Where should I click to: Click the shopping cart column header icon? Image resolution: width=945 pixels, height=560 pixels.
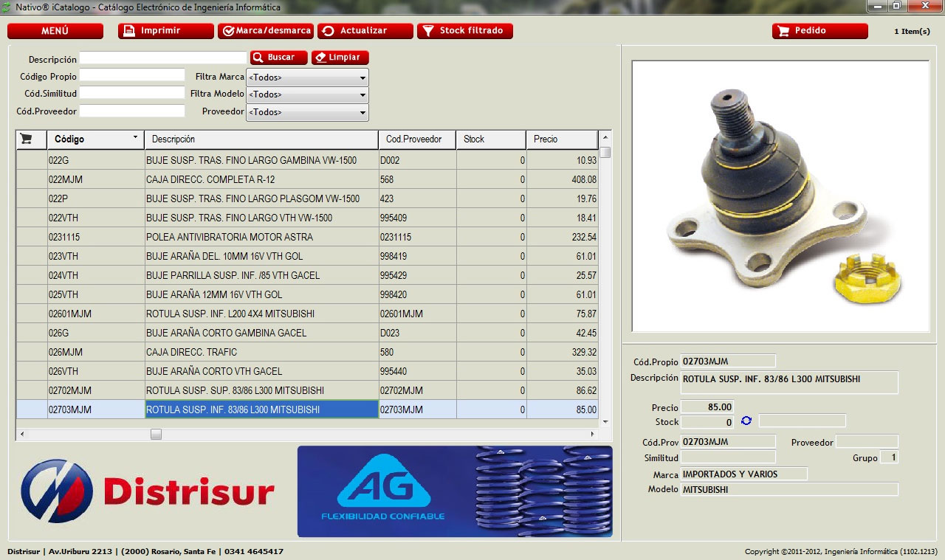click(27, 139)
